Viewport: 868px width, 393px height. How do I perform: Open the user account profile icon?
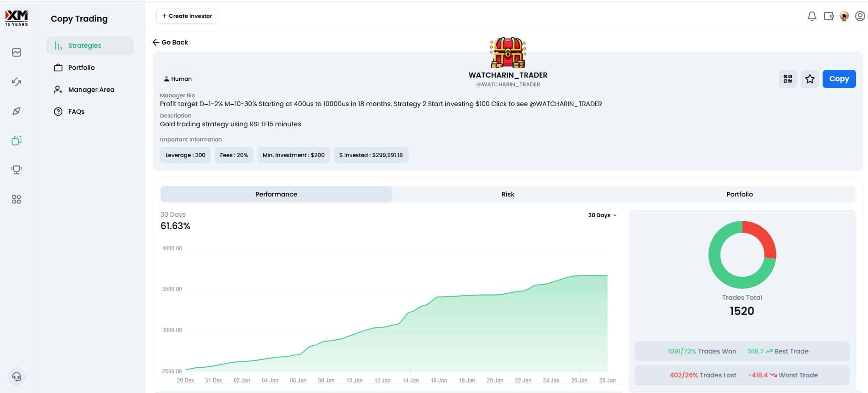[860, 16]
